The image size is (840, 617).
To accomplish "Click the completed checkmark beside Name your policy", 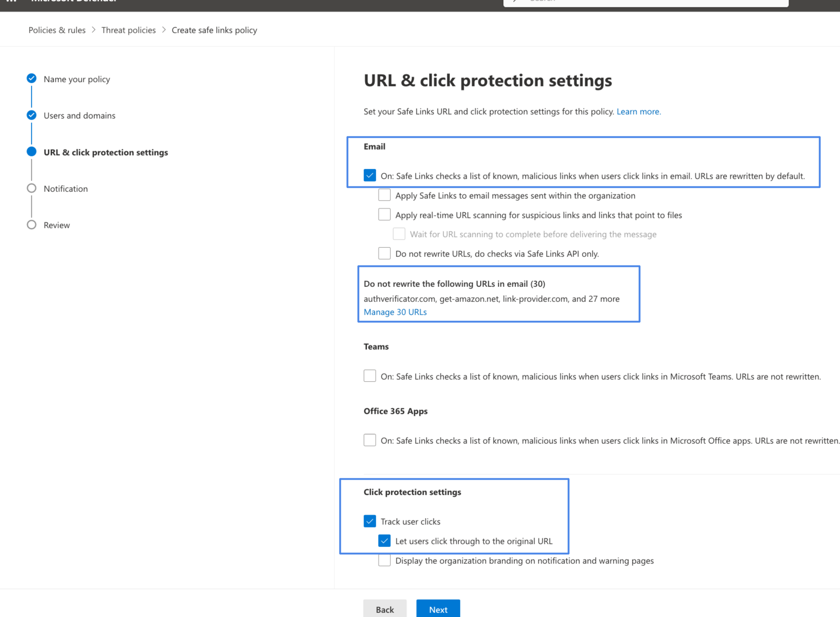I will [x=31, y=78].
